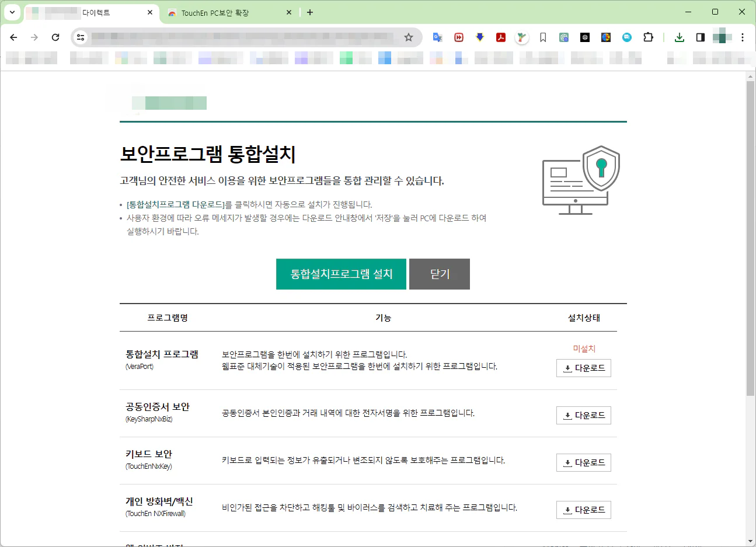The image size is (756, 547).
Task: Select the 다이렉트 tab
Action: coord(92,13)
